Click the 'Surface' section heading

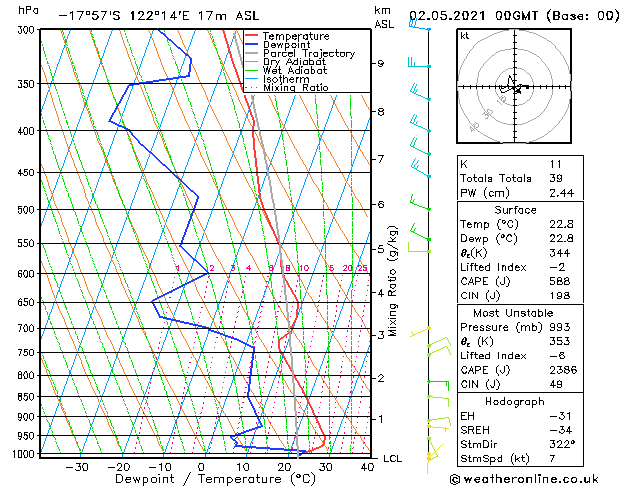(515, 210)
